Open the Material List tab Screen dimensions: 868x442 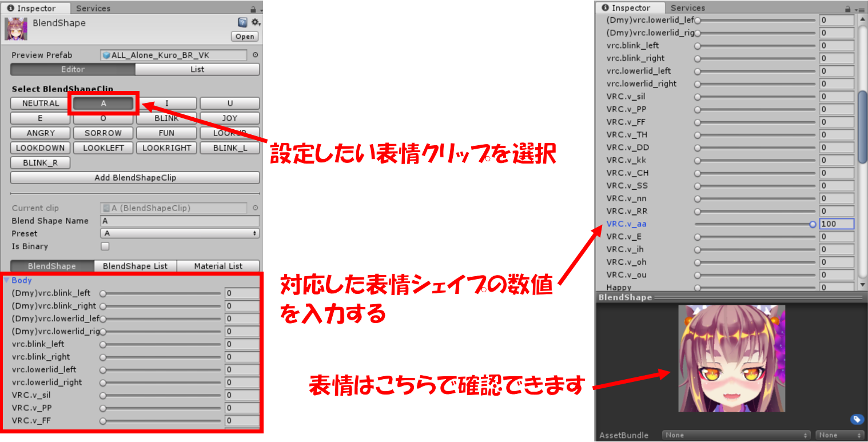pyautogui.click(x=218, y=266)
